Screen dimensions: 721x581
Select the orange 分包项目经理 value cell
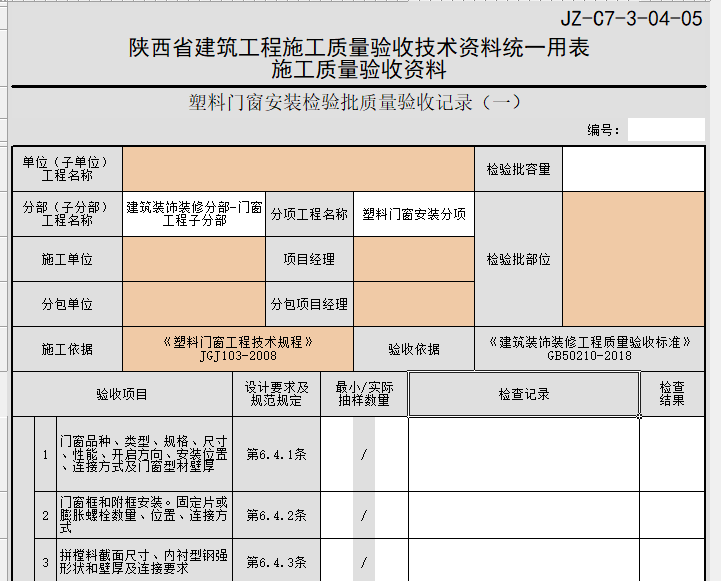click(413, 304)
